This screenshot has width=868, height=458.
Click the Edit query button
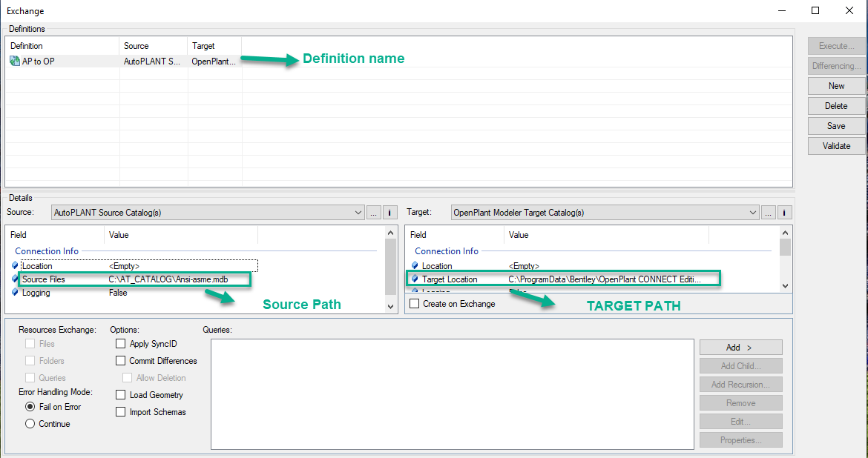click(x=740, y=422)
